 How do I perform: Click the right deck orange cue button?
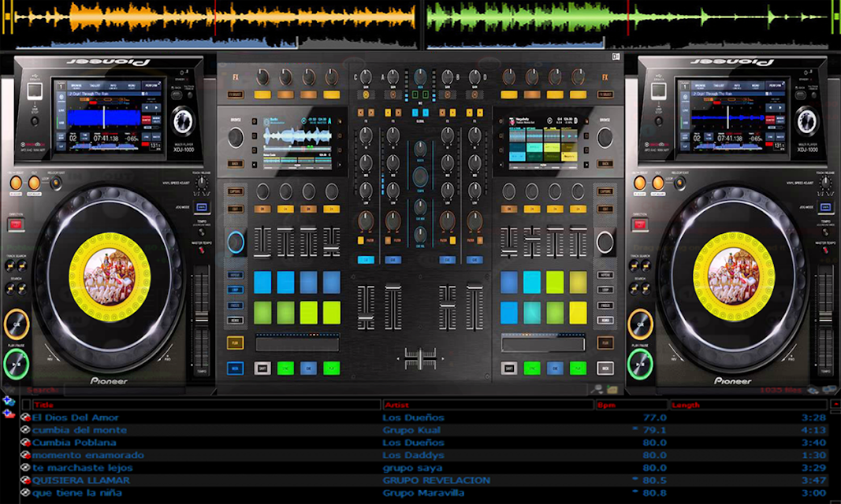[x=640, y=324]
